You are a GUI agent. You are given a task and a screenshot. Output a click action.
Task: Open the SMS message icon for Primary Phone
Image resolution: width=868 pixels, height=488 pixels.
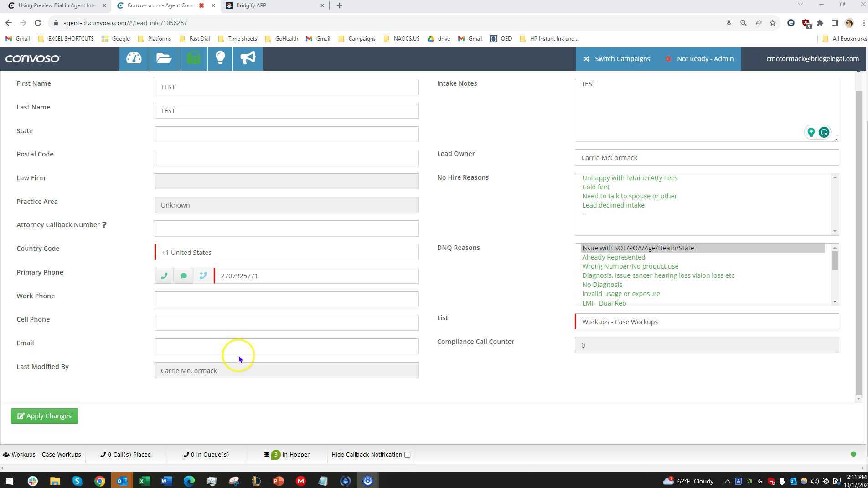click(184, 275)
